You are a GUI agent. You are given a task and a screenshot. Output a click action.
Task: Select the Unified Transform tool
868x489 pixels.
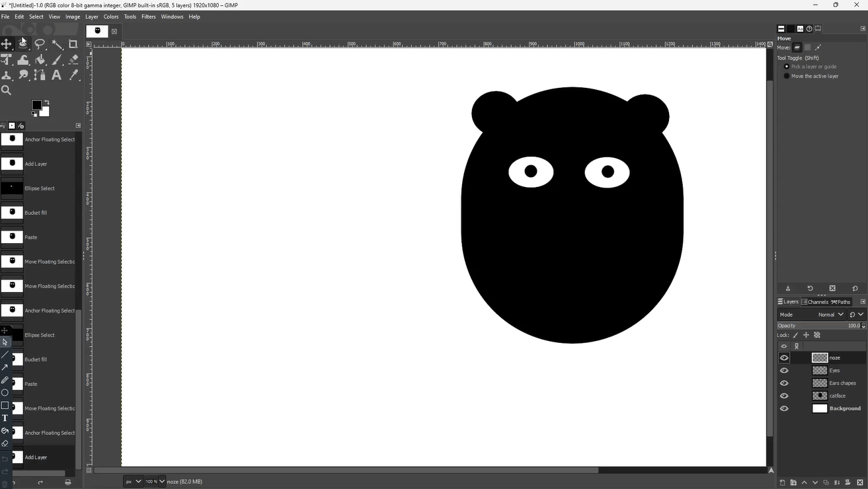pos(7,59)
